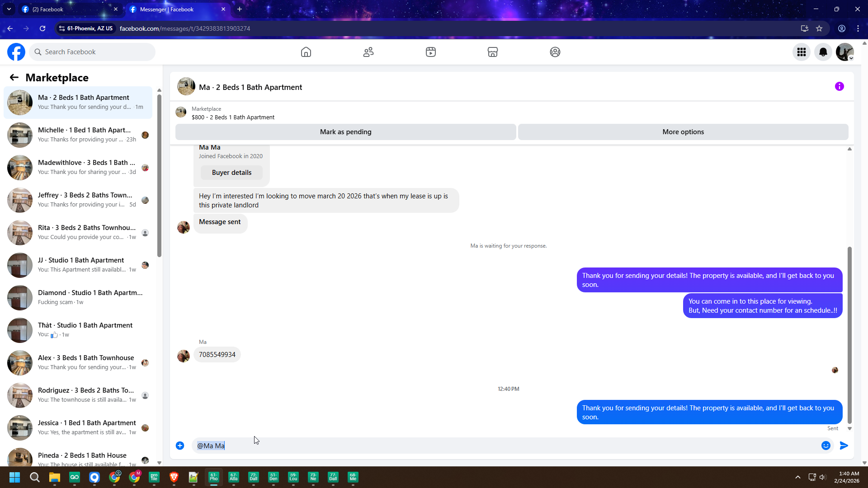868x488 pixels.
Task: Click the Buyer details button
Action: [x=231, y=173]
